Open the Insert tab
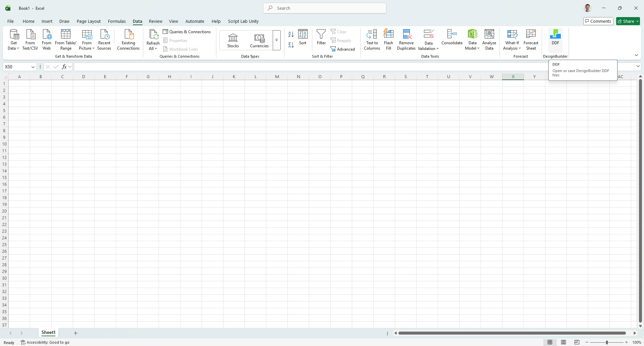This screenshot has height=346, width=644. pyautogui.click(x=47, y=21)
